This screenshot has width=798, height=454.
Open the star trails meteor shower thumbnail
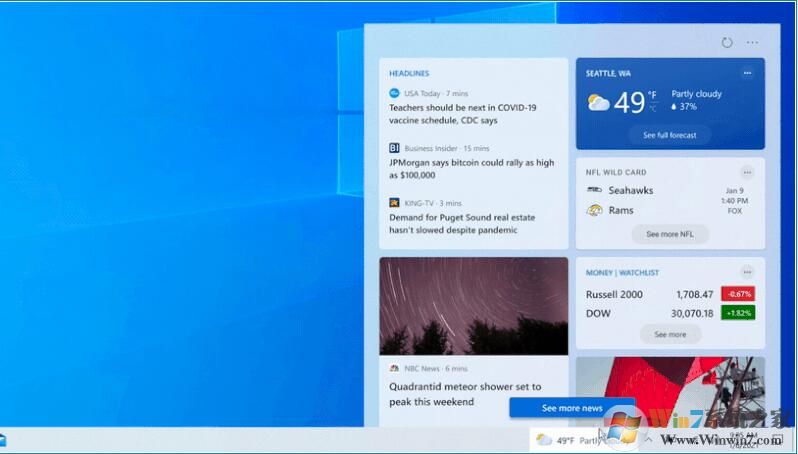pyautogui.click(x=473, y=305)
